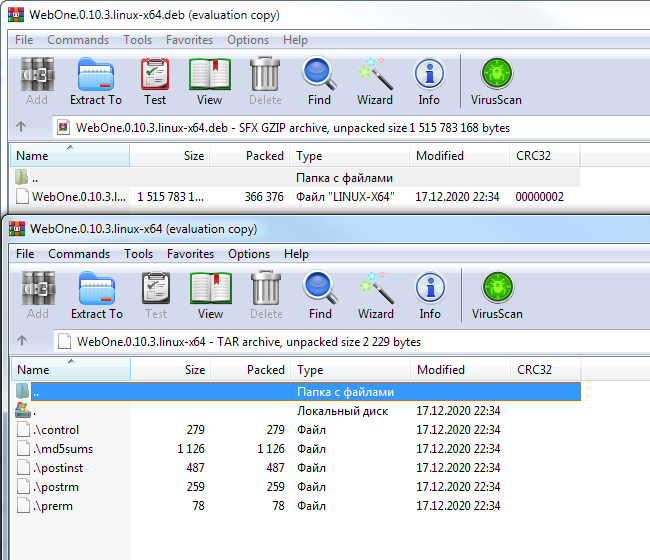Go up one level in the .deb window

21,126
